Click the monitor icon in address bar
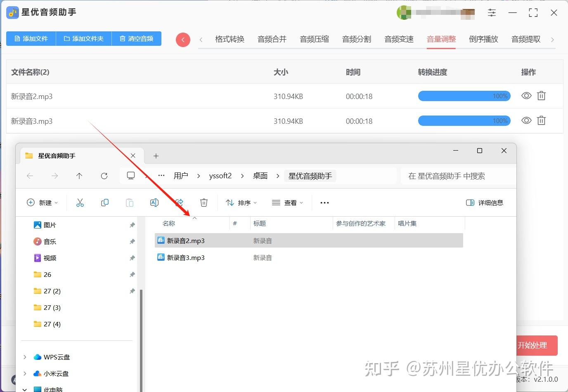Screen dimensions: 568x392 tap(131, 176)
